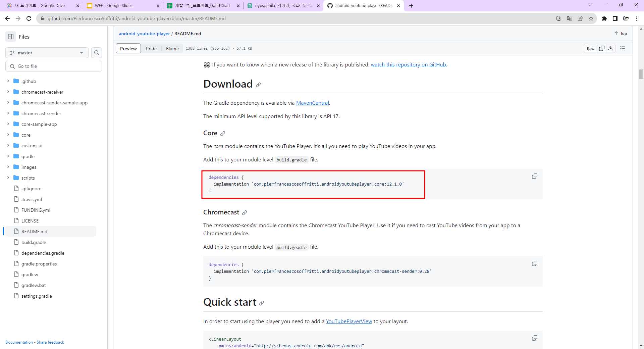The width and height of the screenshot is (644, 349).
Task: Click the translate page icon
Action: click(570, 18)
